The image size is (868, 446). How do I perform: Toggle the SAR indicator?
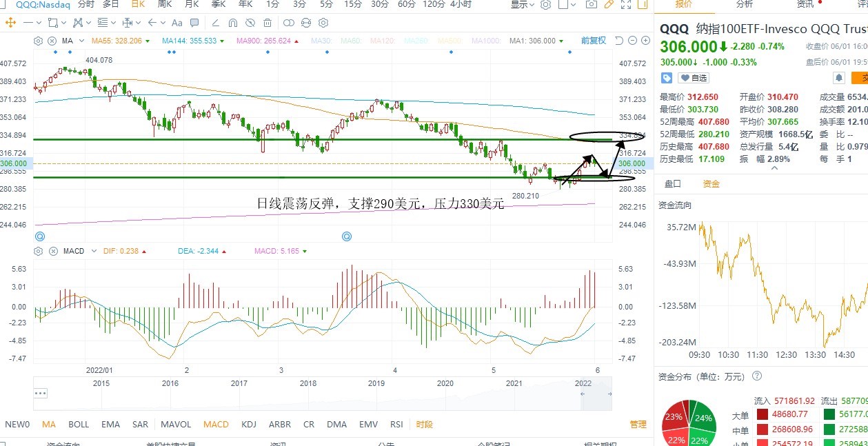140,425
